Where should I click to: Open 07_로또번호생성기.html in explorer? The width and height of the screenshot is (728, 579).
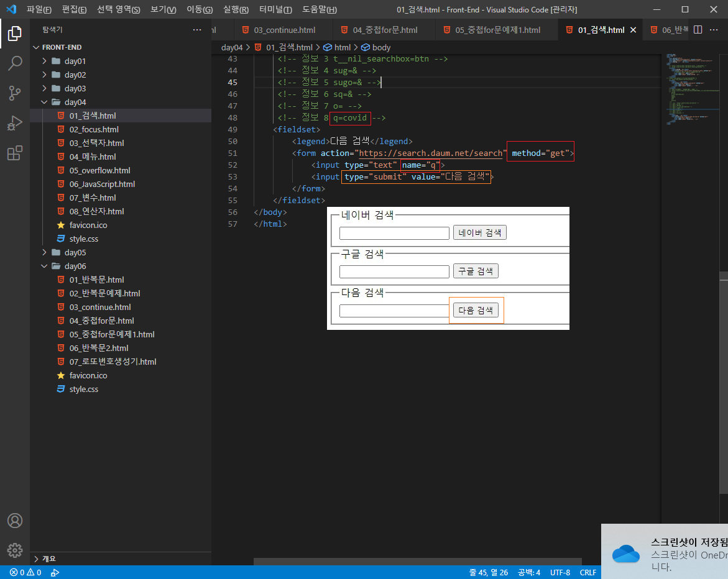tap(113, 362)
